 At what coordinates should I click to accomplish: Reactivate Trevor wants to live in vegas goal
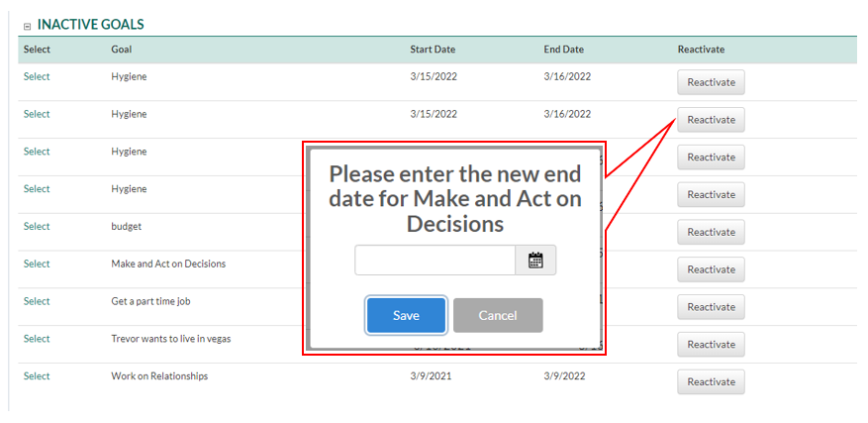711,345
